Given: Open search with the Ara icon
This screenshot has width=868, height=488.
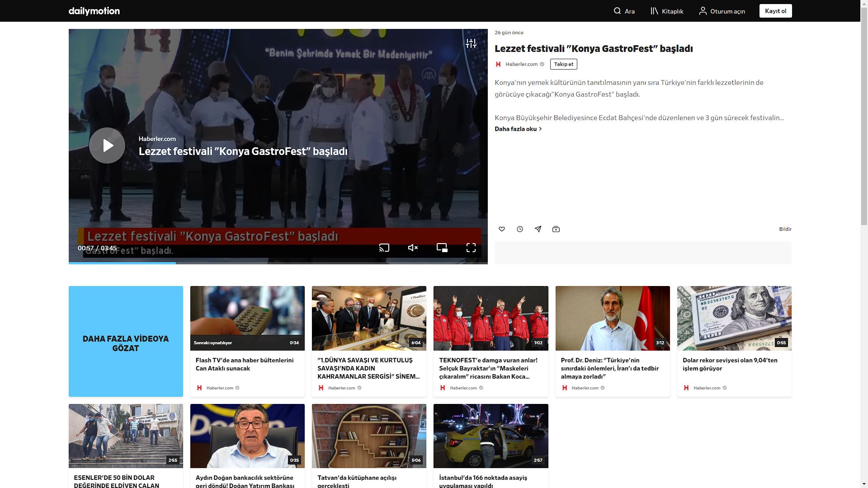Looking at the screenshot, I should [x=624, y=11].
